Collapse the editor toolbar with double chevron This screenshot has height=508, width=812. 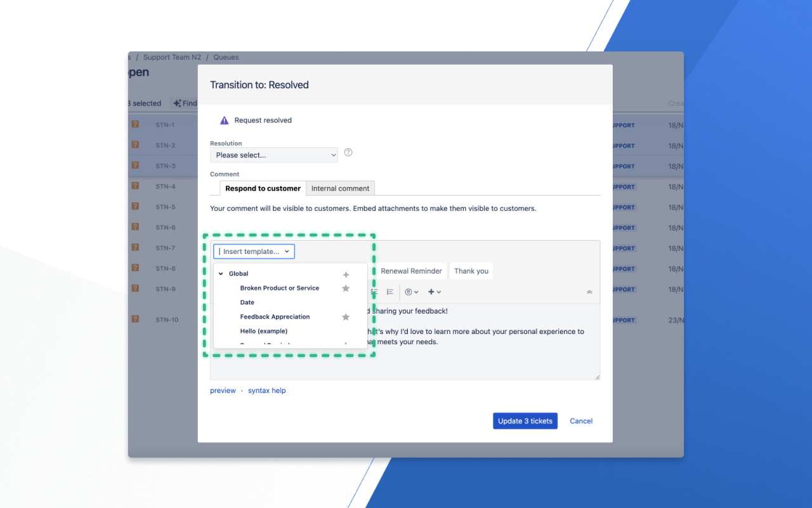click(589, 292)
